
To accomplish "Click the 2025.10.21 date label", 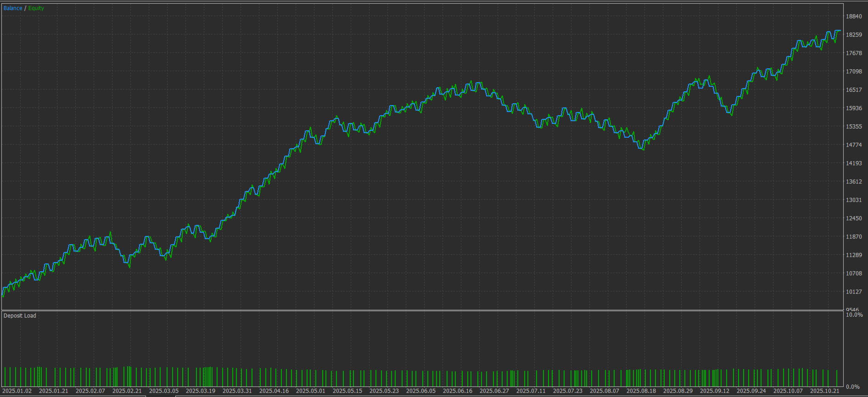I will (x=825, y=391).
